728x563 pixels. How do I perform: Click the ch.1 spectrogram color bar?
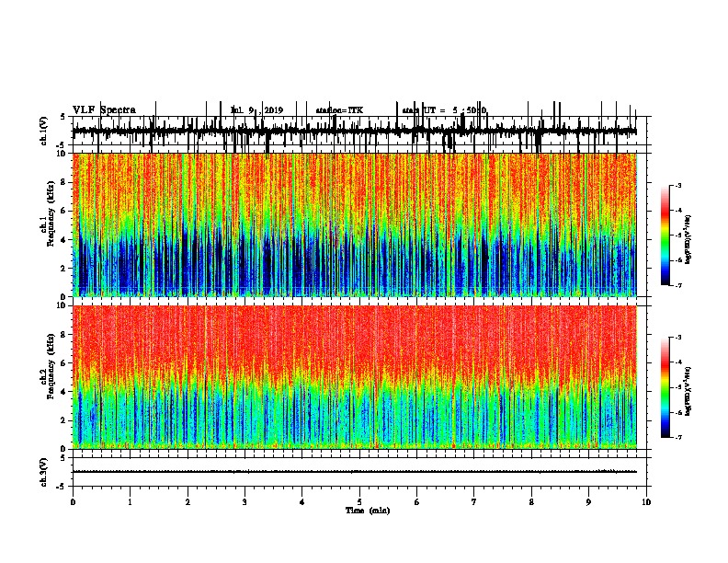(665, 236)
